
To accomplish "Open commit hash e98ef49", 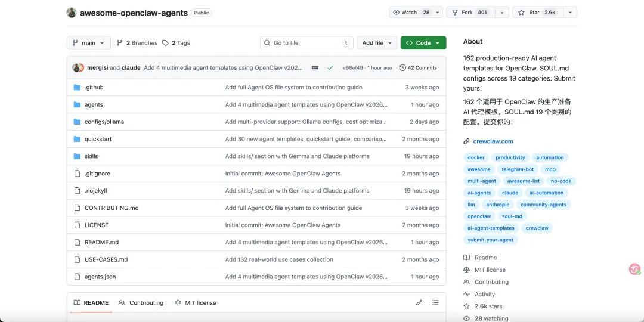I will pyautogui.click(x=353, y=68).
